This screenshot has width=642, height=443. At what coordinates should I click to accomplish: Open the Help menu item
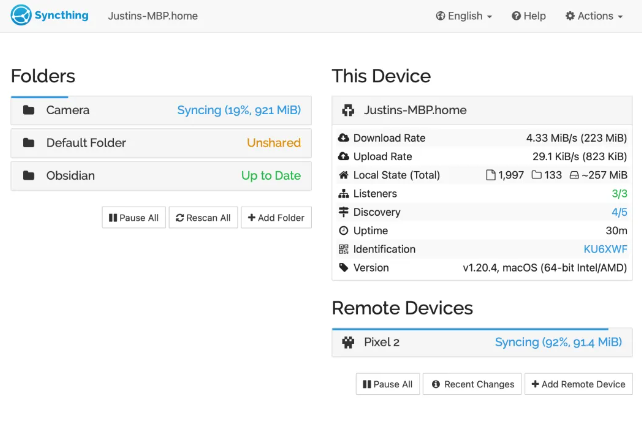click(x=529, y=16)
